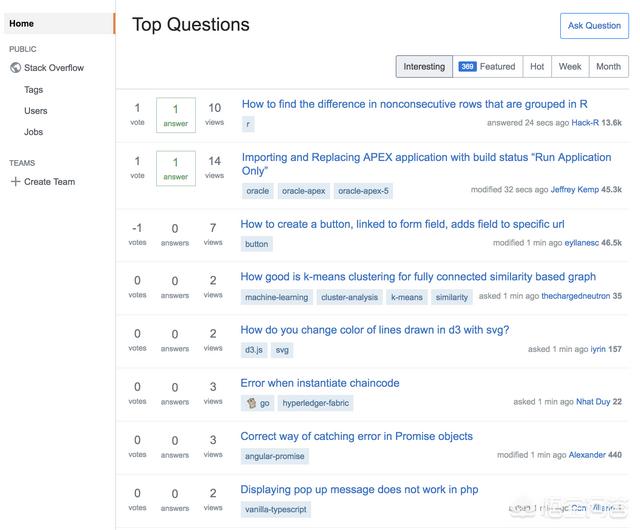Click the 1 answer box on APEX question

(x=176, y=169)
